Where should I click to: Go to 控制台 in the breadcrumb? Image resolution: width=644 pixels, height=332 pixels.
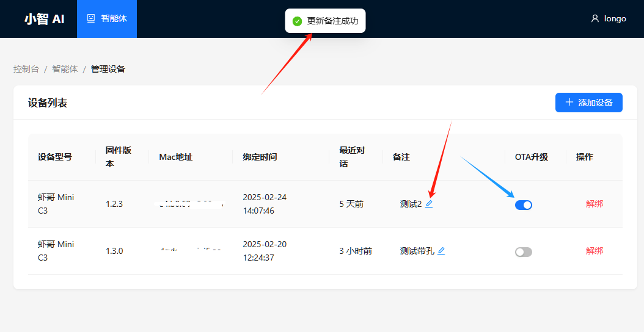tap(26, 69)
